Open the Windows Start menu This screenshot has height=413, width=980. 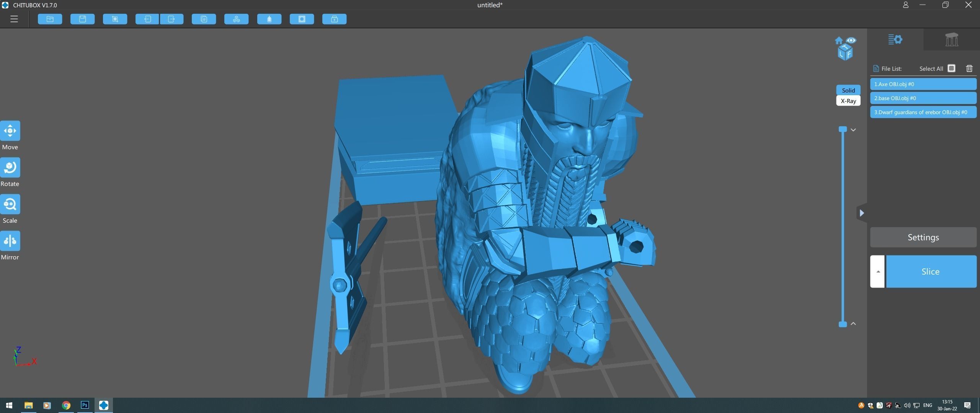pyautogui.click(x=9, y=405)
